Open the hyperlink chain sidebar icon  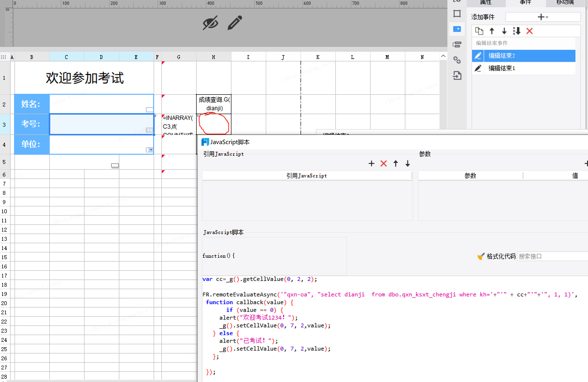[457, 60]
